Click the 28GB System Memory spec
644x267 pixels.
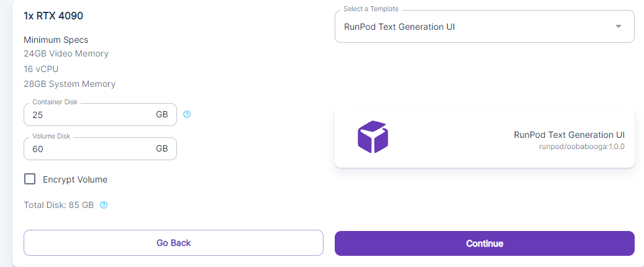tap(70, 84)
